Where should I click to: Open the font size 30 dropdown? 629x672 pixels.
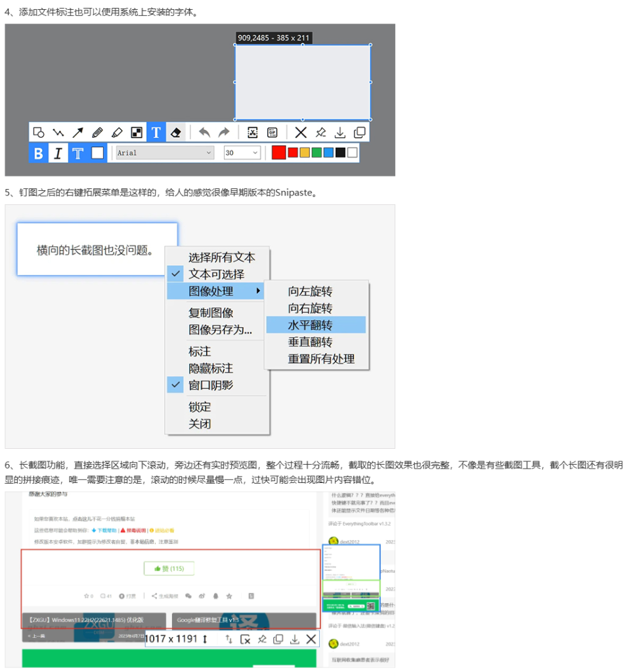click(242, 152)
